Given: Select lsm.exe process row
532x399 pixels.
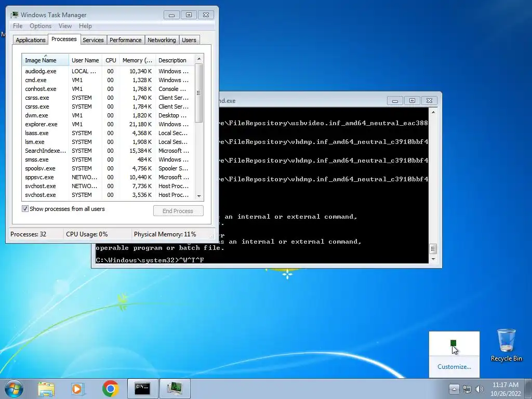Looking at the screenshot, I should click(108, 142).
